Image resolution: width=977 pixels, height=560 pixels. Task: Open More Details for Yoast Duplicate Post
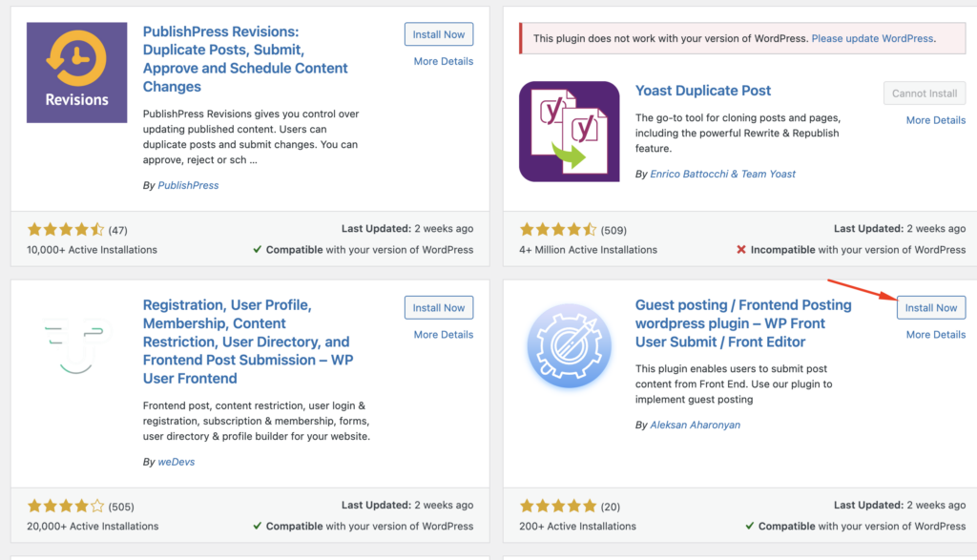tap(935, 120)
